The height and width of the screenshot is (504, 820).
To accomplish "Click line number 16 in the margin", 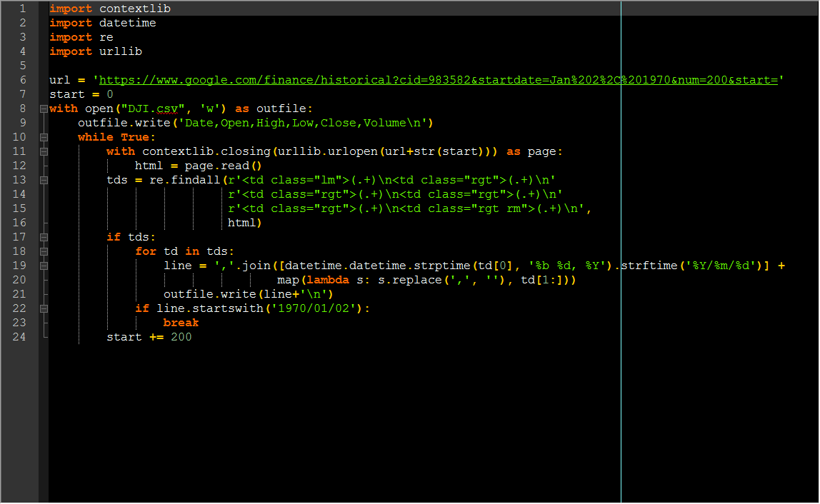I will 19,223.
